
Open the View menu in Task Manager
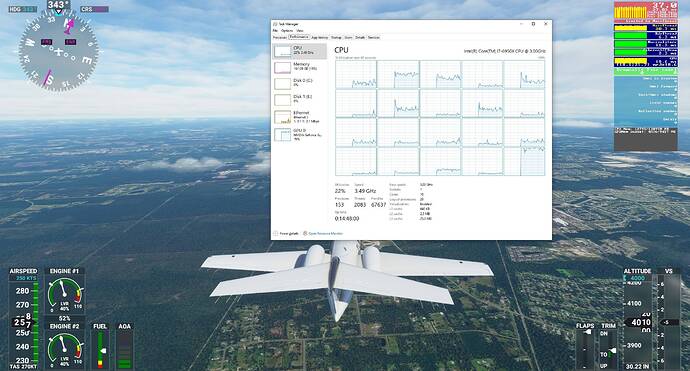[x=300, y=31]
